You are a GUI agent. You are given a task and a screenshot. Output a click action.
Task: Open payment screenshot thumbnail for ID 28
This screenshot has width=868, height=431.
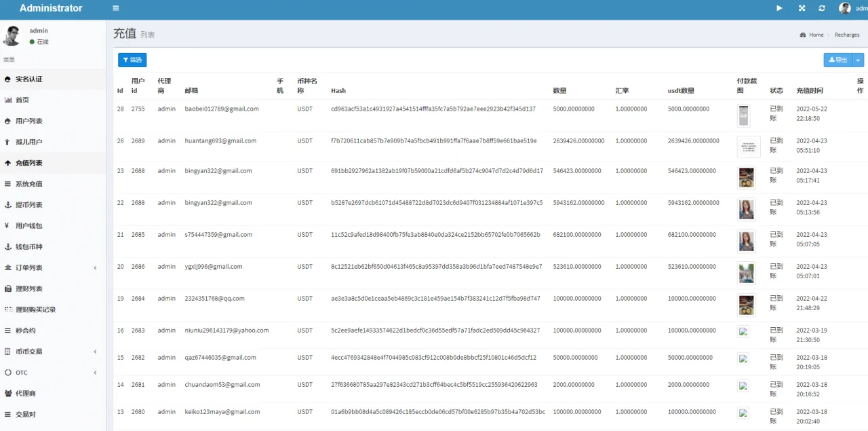tap(743, 115)
